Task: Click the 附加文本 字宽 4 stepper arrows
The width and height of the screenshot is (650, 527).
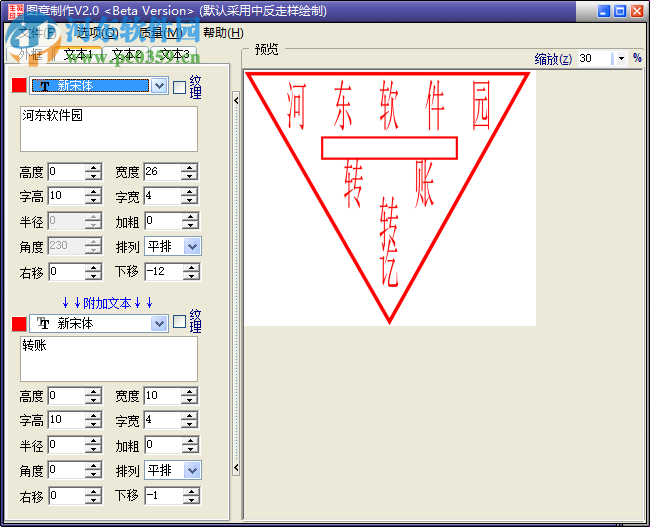Action: pyautogui.click(x=189, y=420)
